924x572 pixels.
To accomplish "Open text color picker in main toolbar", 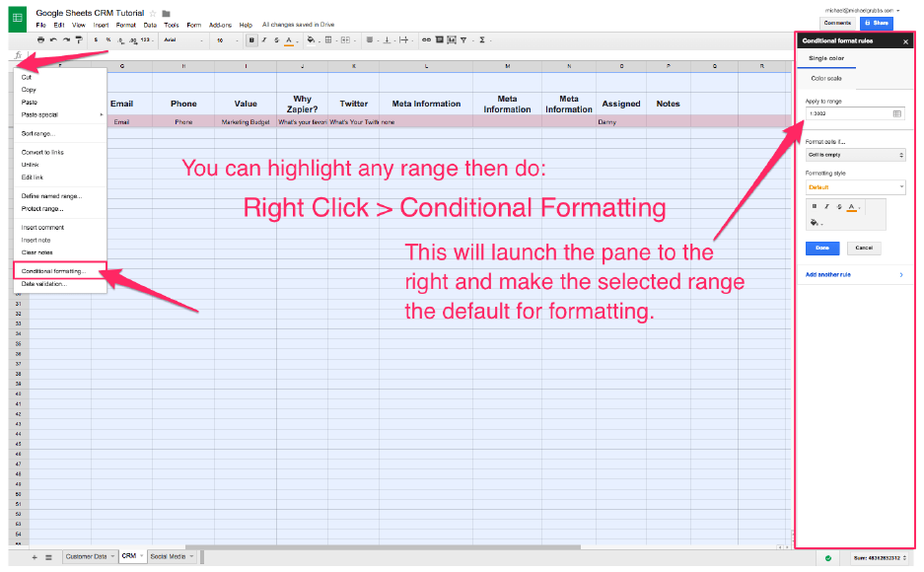I will coord(289,40).
